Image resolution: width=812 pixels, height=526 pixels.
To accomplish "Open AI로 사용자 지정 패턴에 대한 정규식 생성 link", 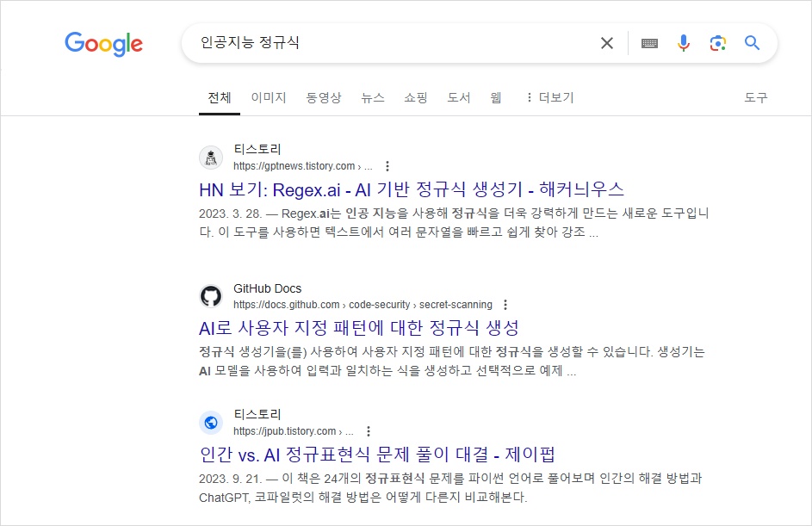I will tap(359, 328).
